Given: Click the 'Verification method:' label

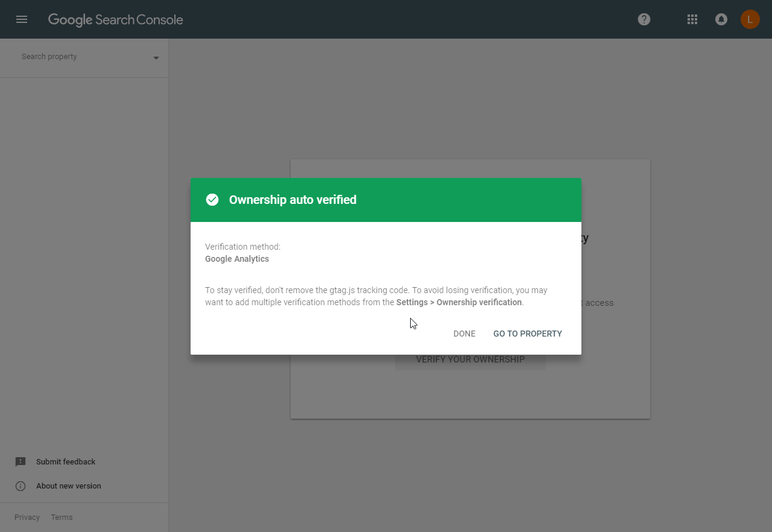Looking at the screenshot, I should [242, 247].
